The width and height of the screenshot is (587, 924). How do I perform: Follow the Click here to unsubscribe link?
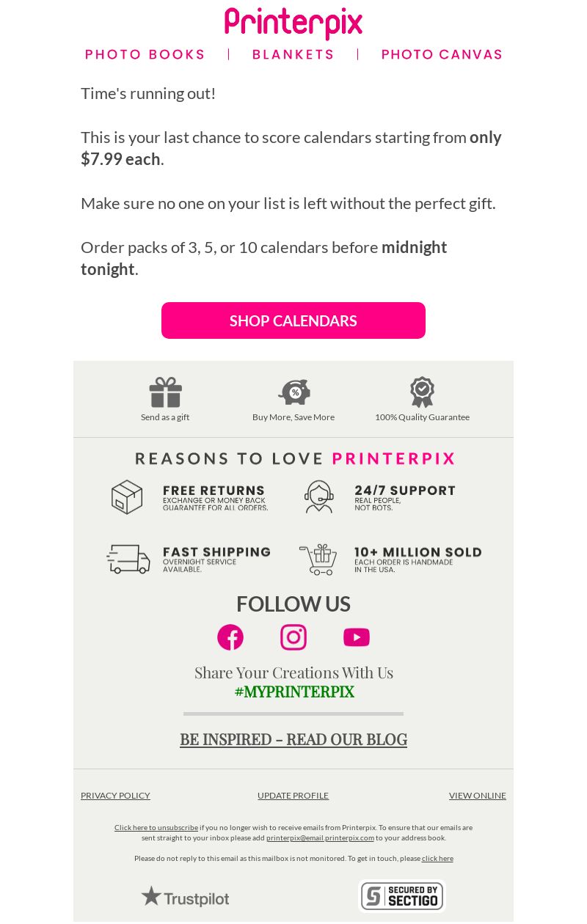click(156, 827)
